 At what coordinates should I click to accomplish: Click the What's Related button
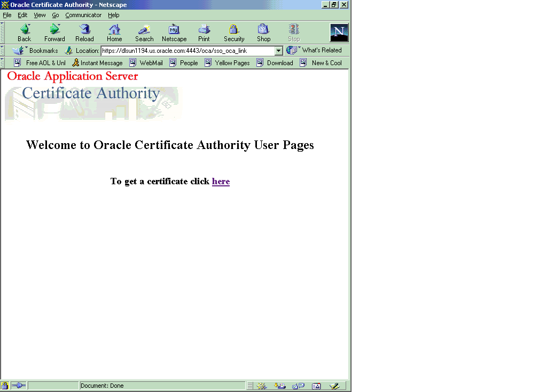(314, 50)
